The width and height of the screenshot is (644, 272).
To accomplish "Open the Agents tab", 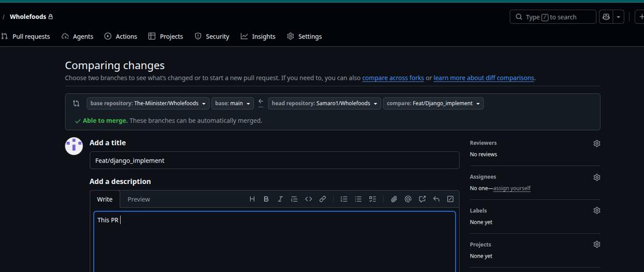I will point(77,36).
